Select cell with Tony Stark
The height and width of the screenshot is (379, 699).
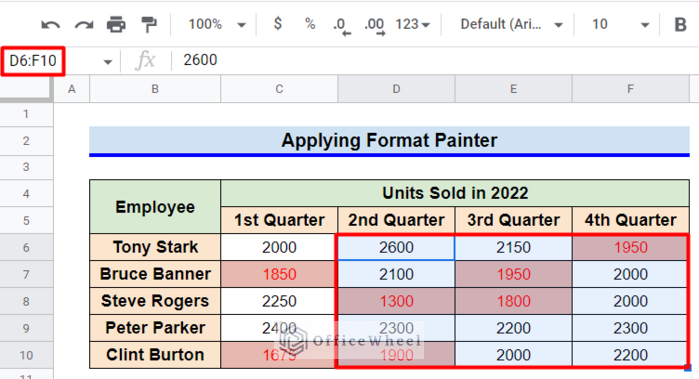pos(155,247)
